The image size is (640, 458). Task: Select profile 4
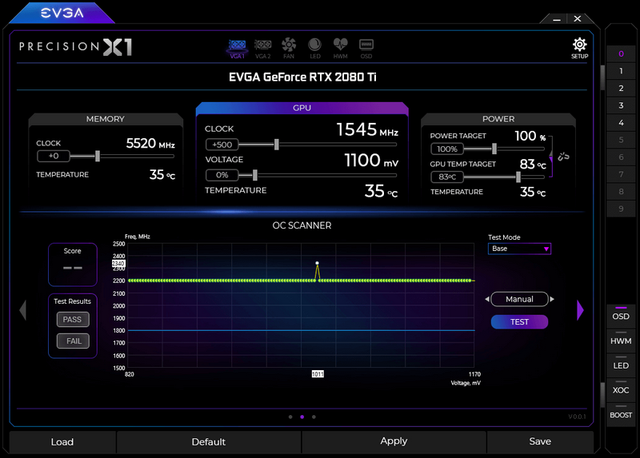621,122
